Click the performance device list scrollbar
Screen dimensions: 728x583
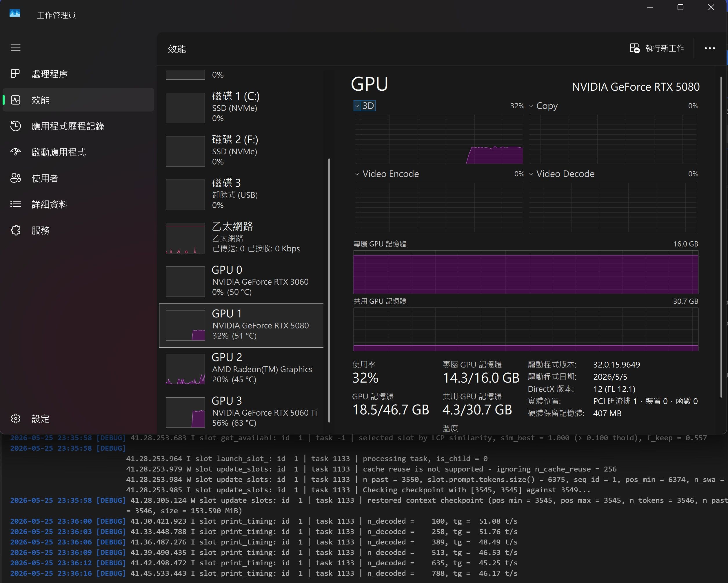click(x=329, y=290)
